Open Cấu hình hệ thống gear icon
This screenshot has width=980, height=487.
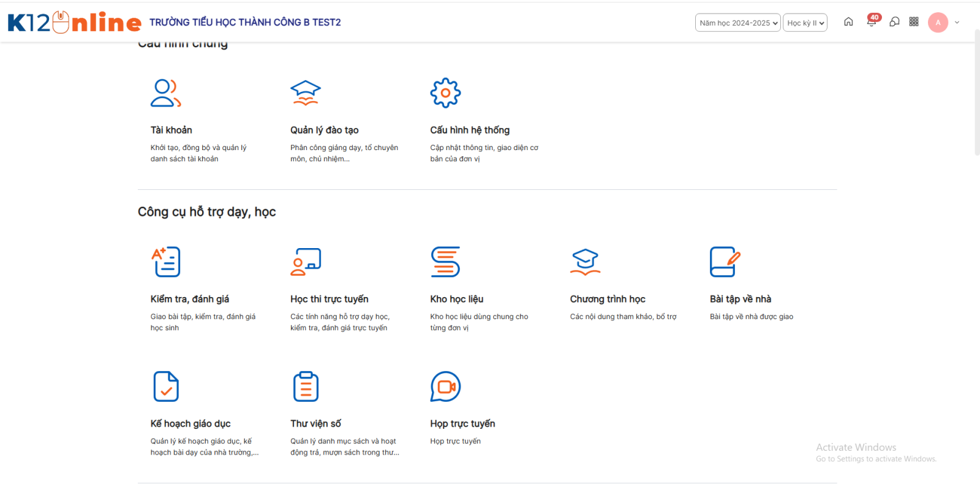(445, 93)
